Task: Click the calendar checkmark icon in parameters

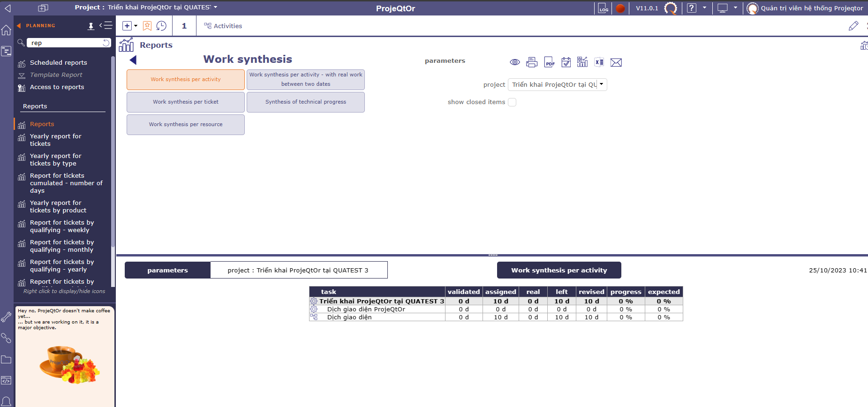Action: click(566, 62)
